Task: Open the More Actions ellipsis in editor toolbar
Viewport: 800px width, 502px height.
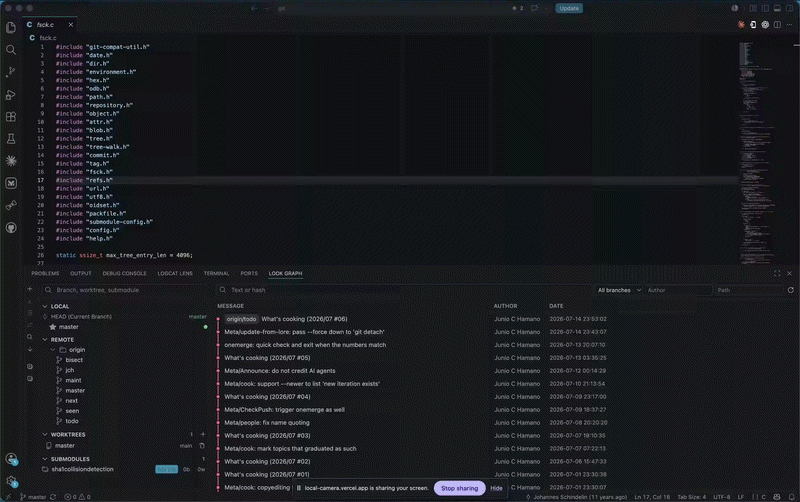Action: (x=789, y=24)
